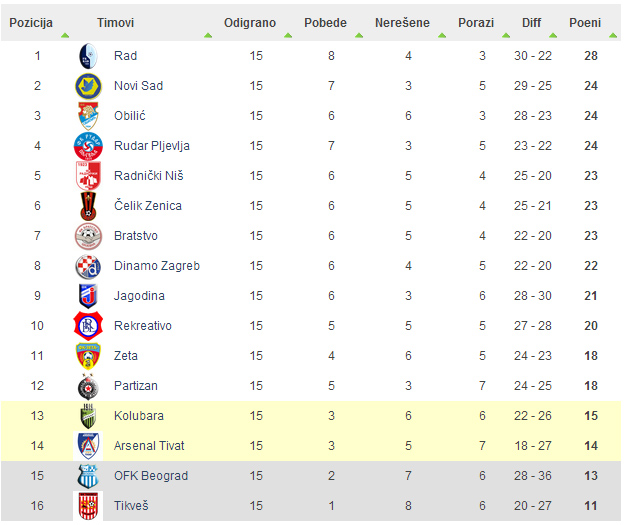625x525 pixels.
Task: Click the Dinamo Zagreb badge
Action: 88,266
